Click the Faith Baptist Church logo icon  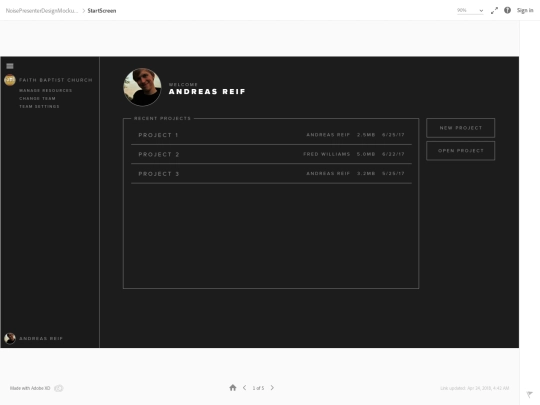click(10, 80)
